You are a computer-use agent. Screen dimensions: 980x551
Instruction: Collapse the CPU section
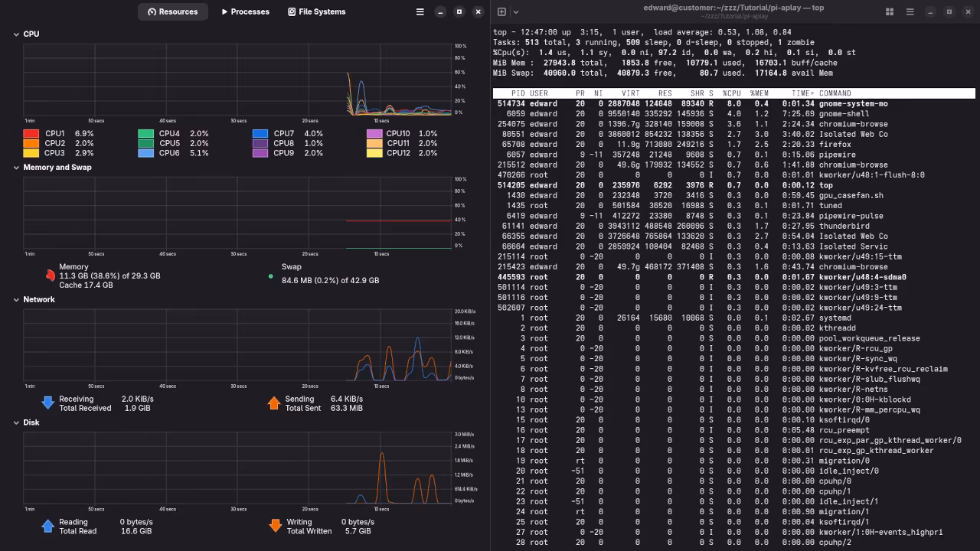[17, 34]
